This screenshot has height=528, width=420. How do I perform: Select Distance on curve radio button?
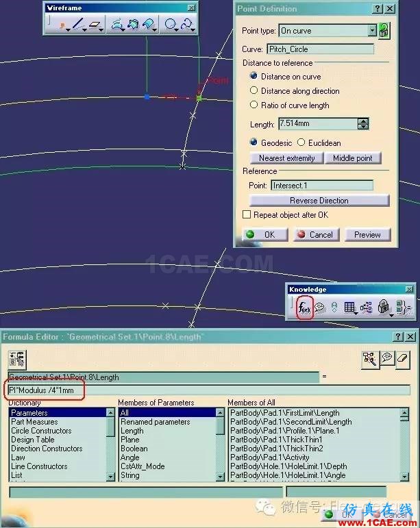tap(254, 76)
